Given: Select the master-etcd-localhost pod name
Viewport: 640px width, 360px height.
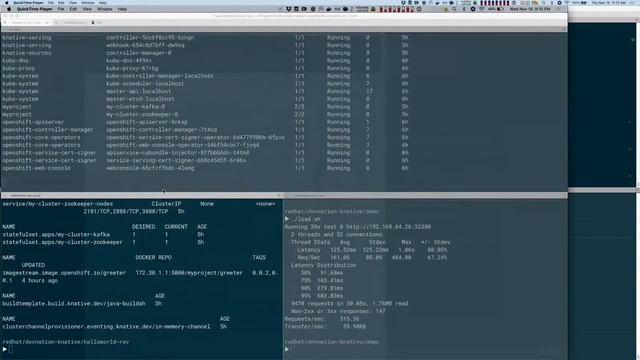Looking at the screenshot, I should [x=140, y=99].
